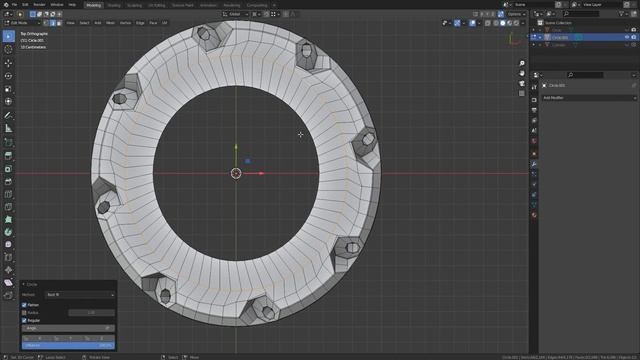Viewport: 640px width, 360px height.
Task: Select the Loop Cut tool
Action: 8,194
